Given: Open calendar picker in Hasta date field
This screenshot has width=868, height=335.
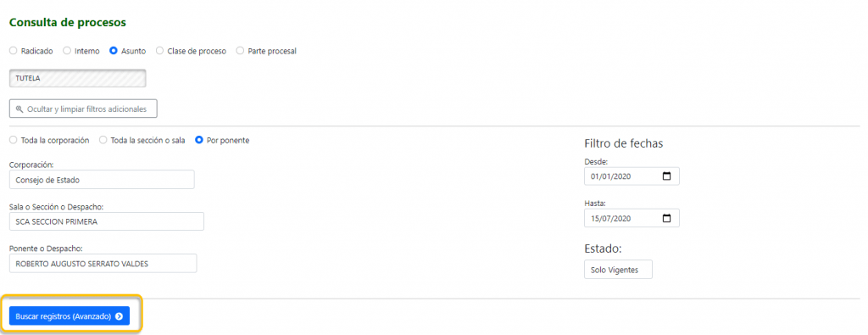Looking at the screenshot, I should click(666, 218).
